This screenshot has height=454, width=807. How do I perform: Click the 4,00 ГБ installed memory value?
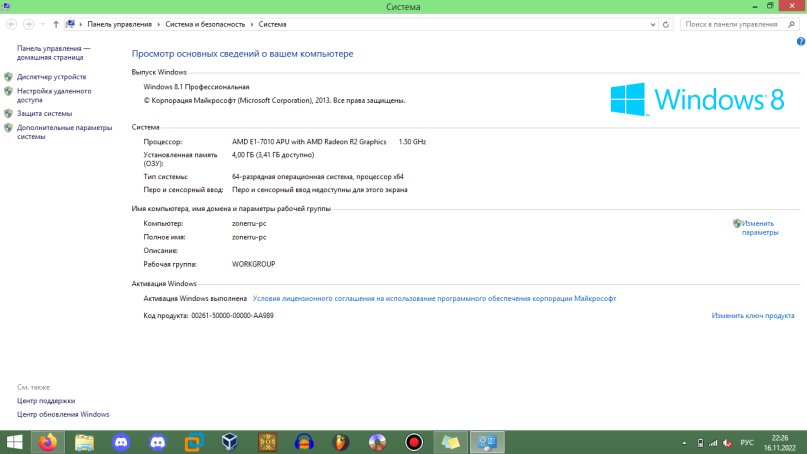point(273,154)
